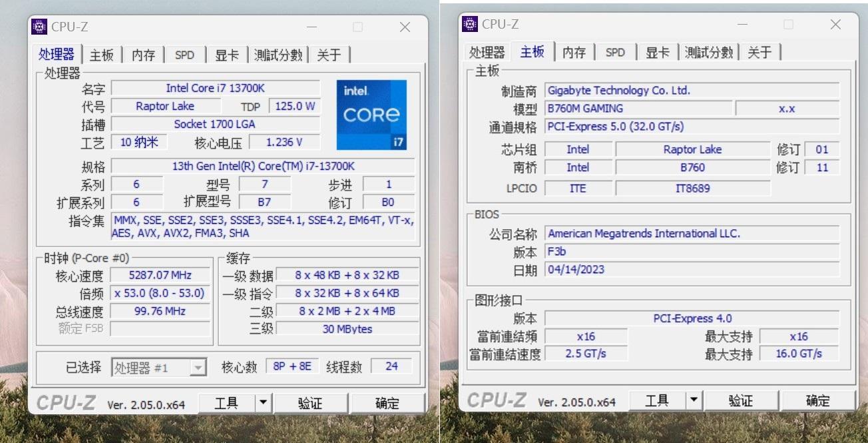Minimize the left CPU-Z window

(x=312, y=27)
